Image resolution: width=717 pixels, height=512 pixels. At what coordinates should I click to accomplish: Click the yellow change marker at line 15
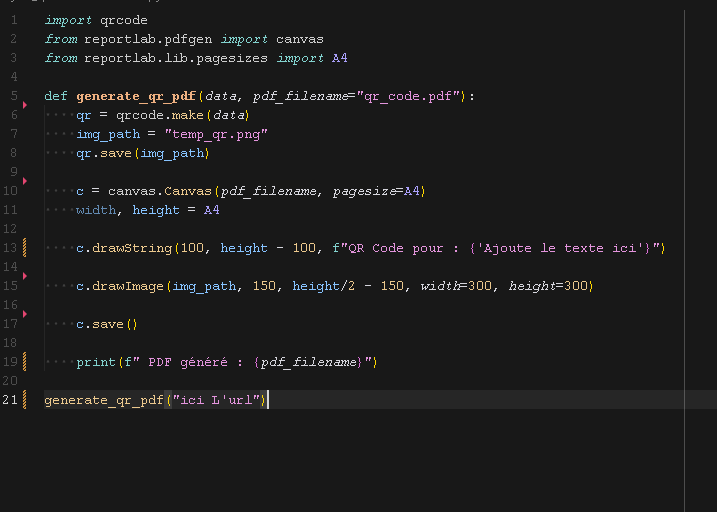coord(23,286)
